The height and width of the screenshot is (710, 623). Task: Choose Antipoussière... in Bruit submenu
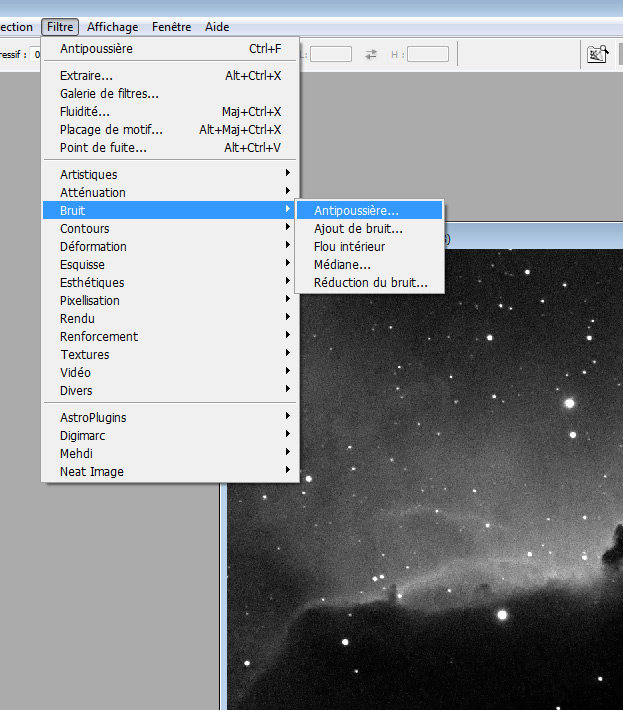tap(369, 211)
